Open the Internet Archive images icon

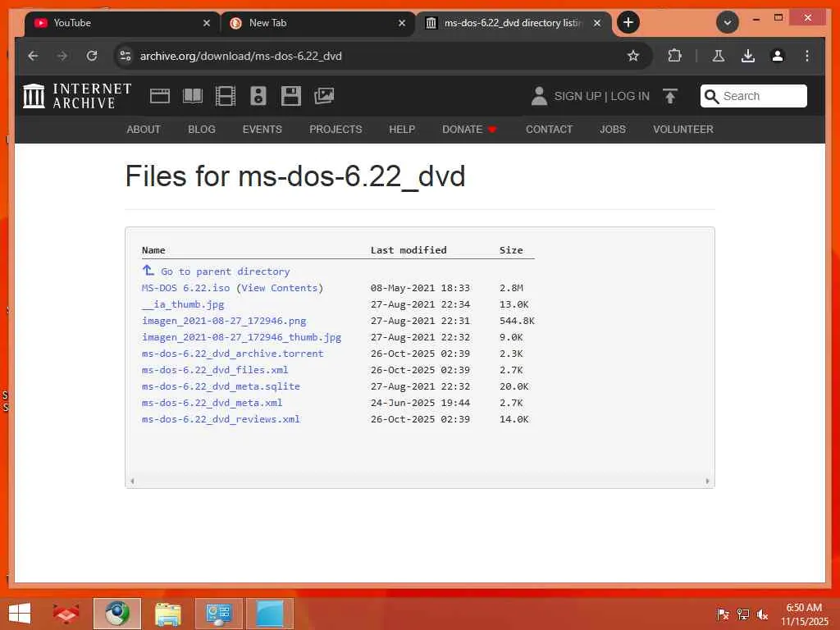(323, 97)
